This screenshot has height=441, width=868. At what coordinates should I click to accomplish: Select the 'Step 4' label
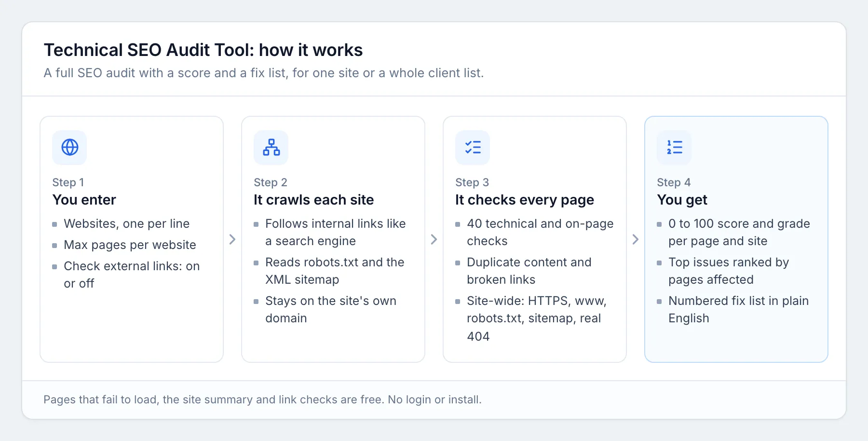pos(674,182)
